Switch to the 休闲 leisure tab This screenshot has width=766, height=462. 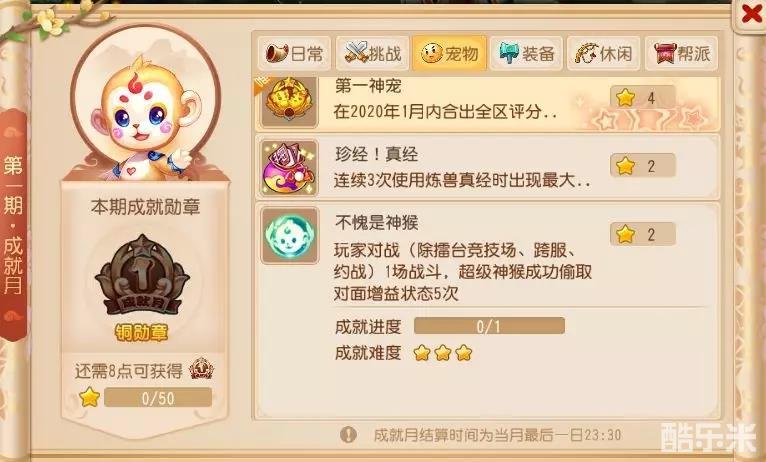(603, 53)
